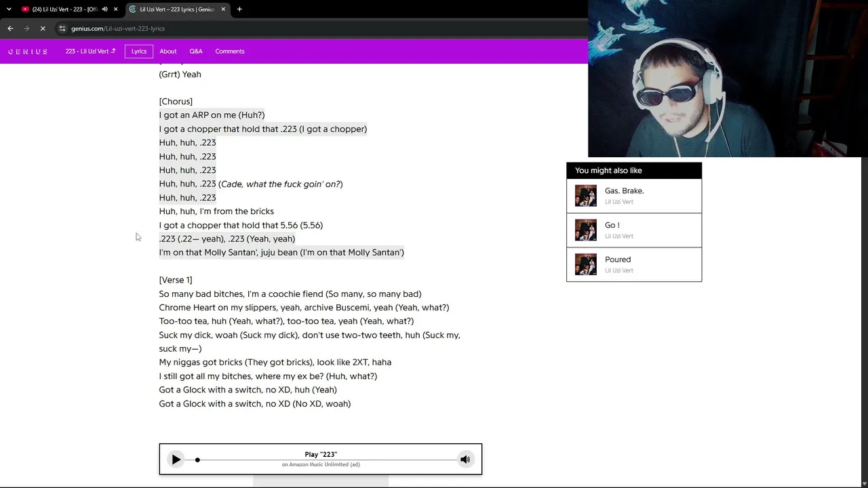This screenshot has width=868, height=488.
Task: Go to Genius home via the logo
Action: pos(28,52)
